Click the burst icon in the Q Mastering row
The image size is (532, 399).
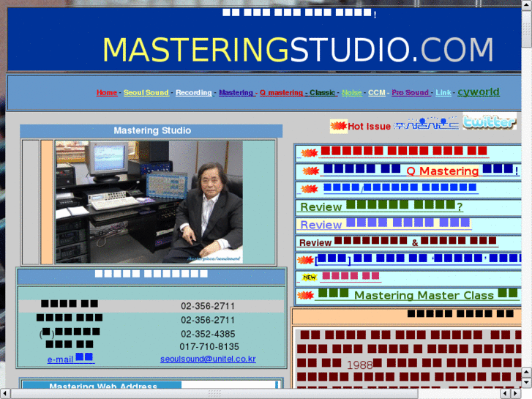pyautogui.click(x=311, y=171)
